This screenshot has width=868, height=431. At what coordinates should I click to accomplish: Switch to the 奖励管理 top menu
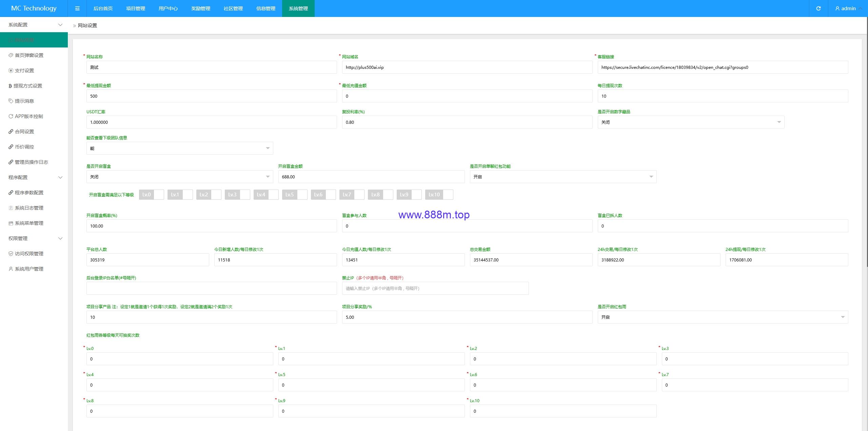click(x=201, y=8)
